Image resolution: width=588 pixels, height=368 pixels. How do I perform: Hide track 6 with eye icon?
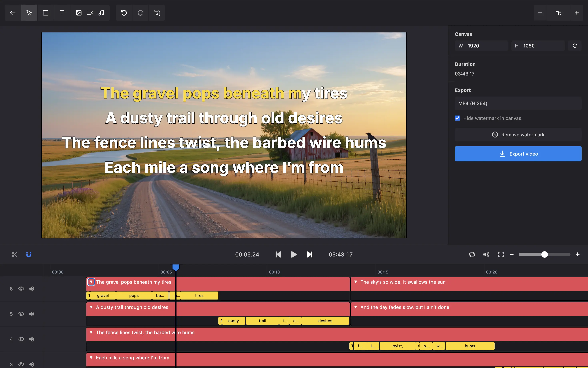tap(21, 289)
